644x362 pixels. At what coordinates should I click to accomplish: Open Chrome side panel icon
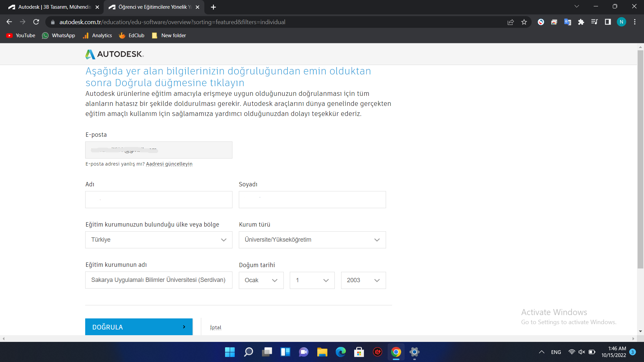[608, 22]
